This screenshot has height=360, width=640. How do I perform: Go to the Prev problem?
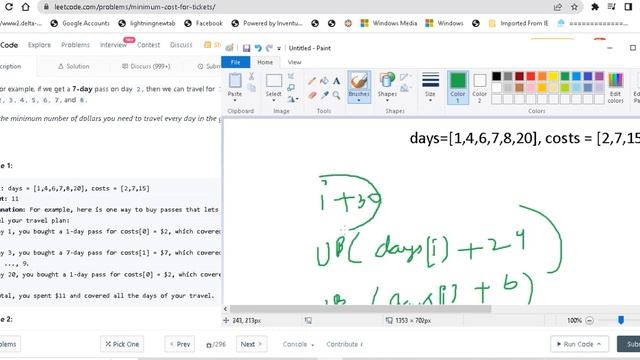(x=180, y=344)
